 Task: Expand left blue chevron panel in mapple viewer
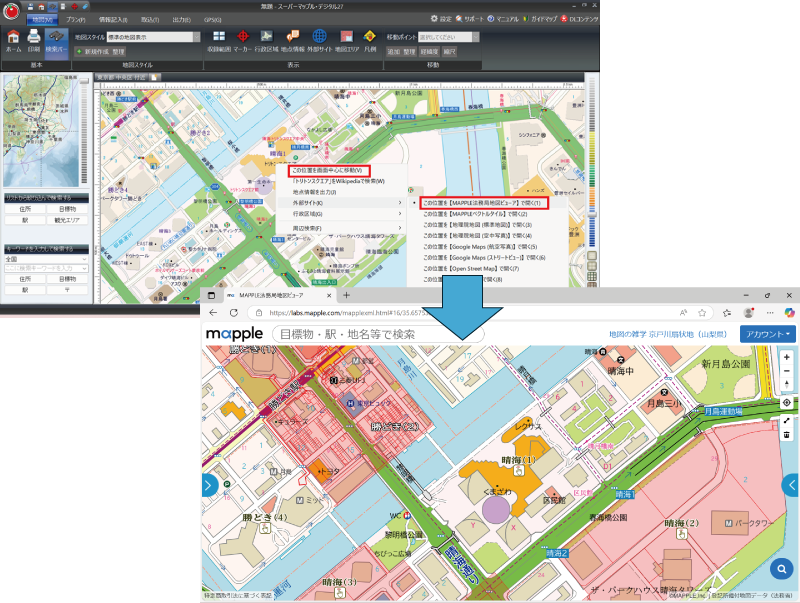coord(209,485)
